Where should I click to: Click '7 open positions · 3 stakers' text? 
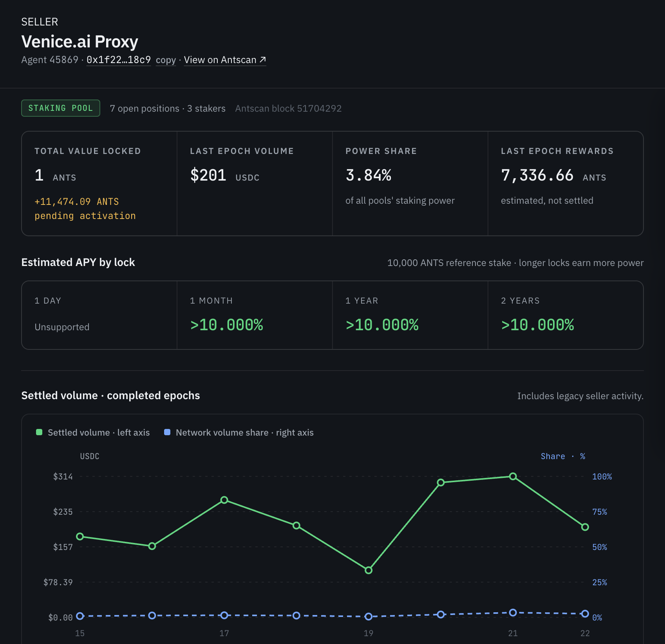(168, 109)
